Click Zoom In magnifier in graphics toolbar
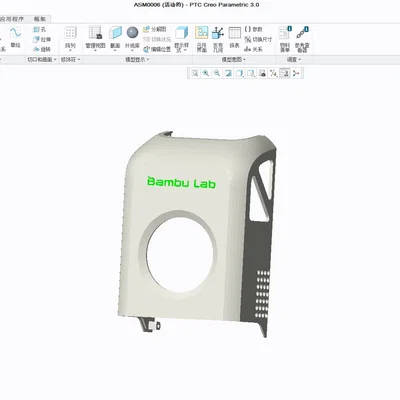Screen dimensions: 400x400 click(x=206, y=73)
